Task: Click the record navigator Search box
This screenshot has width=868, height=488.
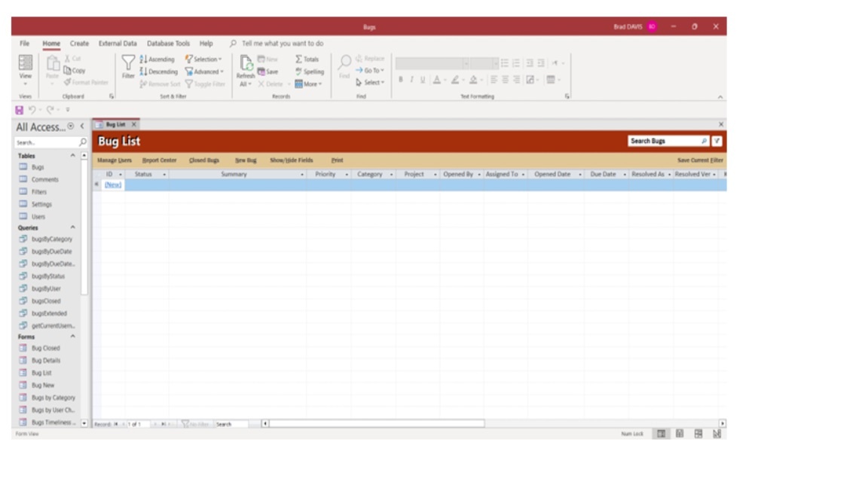Action: click(x=231, y=425)
